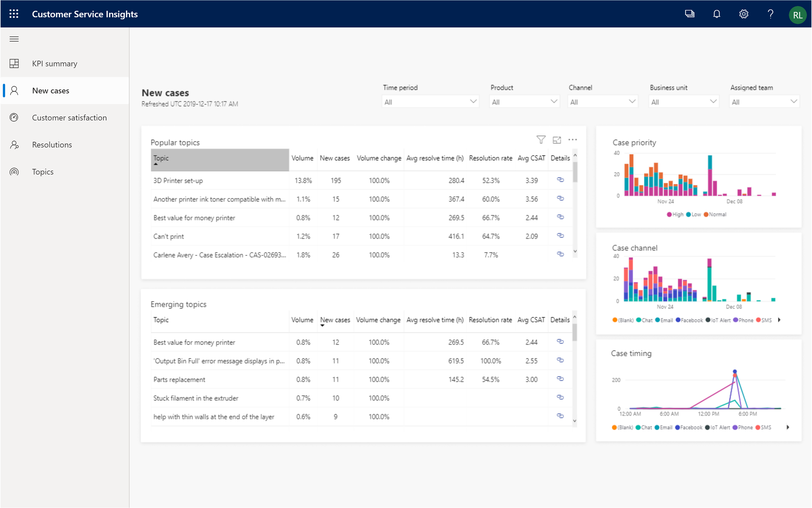Open details link for Another printer ink toner
The image size is (812, 508).
[x=560, y=198]
